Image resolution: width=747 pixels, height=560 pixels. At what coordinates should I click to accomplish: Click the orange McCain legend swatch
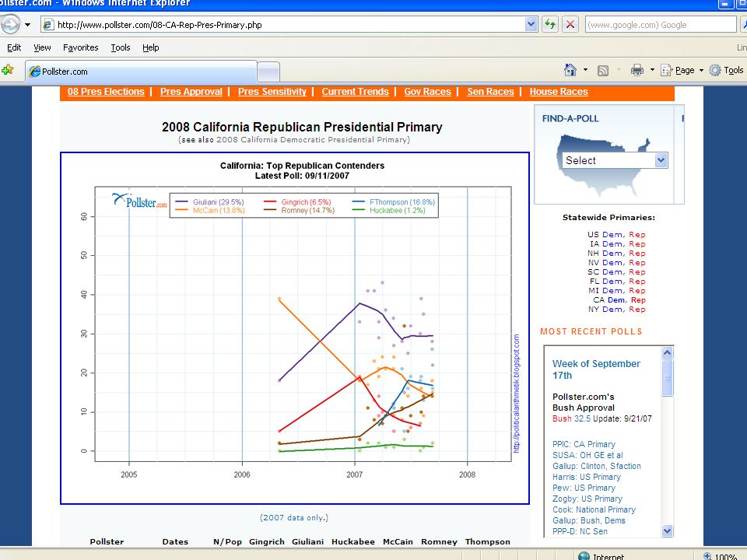(181, 210)
